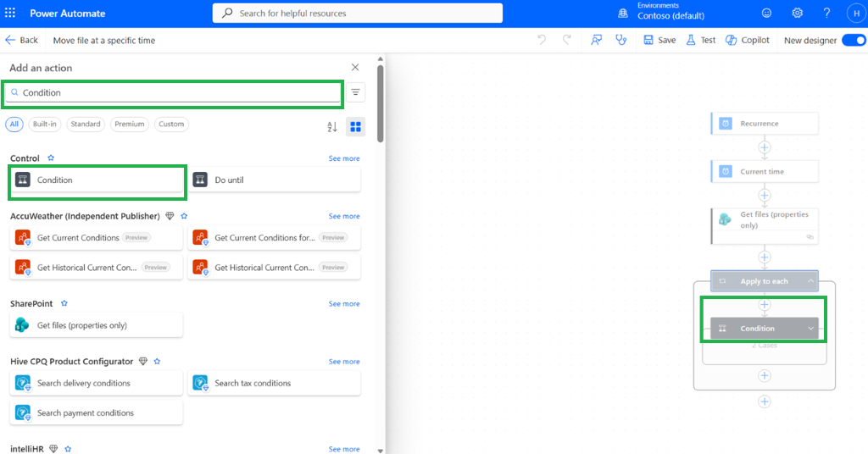This screenshot has width=868, height=454.
Task: Add step inside Apply to each, below Condition
Action: pos(765,375)
